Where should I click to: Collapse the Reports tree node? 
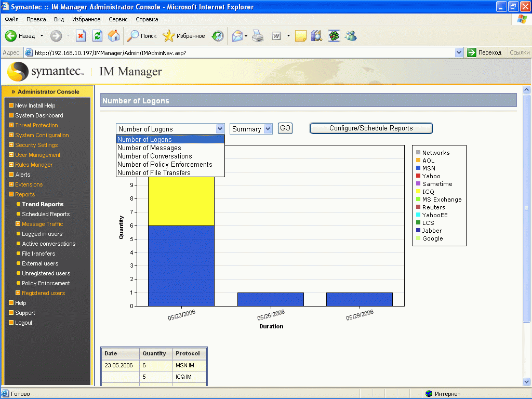click(x=11, y=194)
